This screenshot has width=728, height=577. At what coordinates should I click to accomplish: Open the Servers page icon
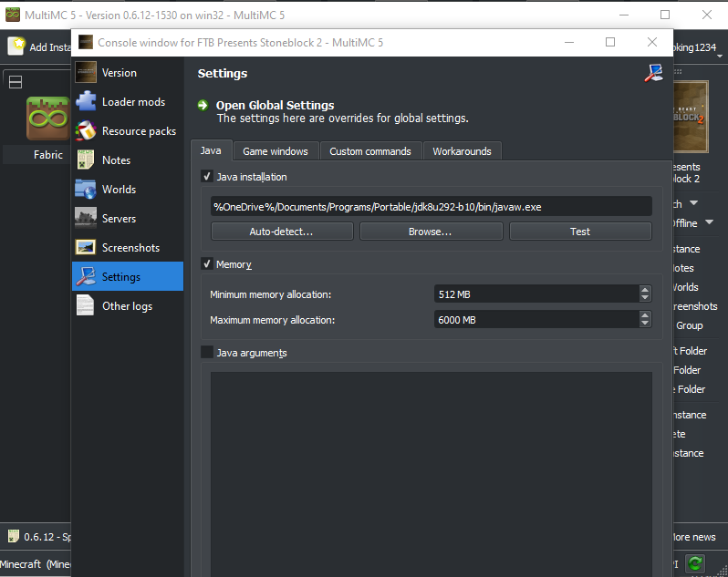click(86, 218)
